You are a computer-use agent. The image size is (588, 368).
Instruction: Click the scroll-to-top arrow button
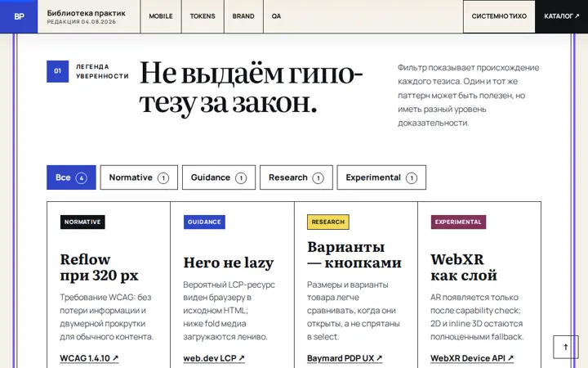pos(565,347)
